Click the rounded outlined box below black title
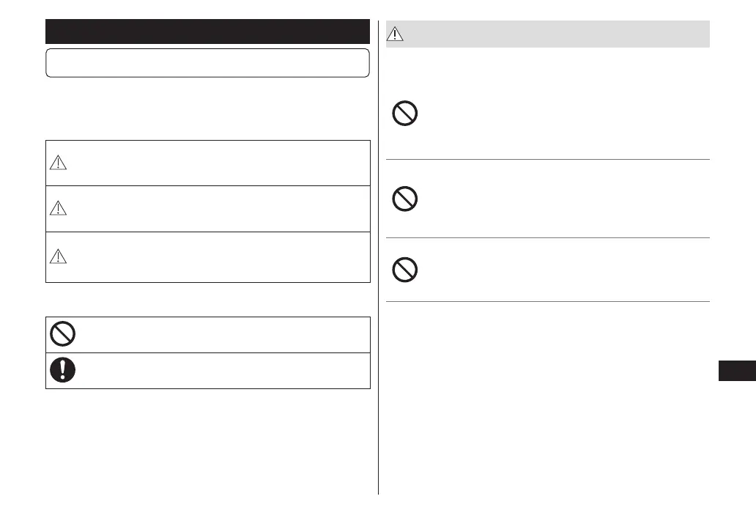 coord(207,63)
